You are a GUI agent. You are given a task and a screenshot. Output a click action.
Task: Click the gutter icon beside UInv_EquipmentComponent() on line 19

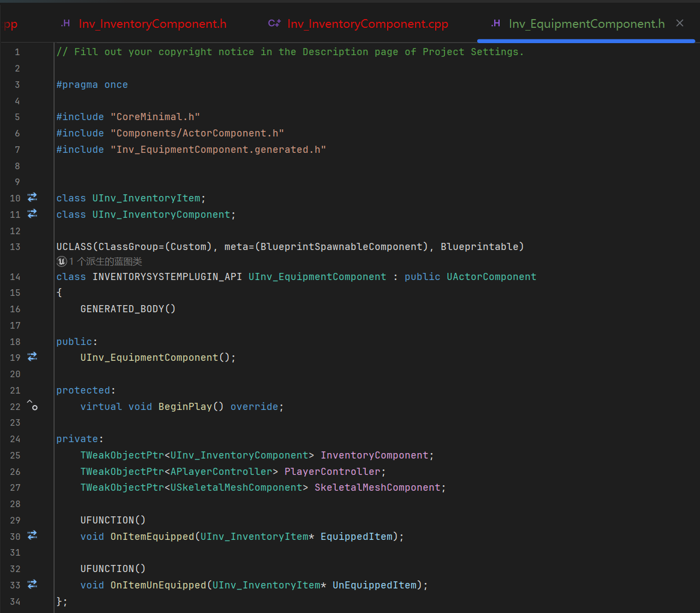(32, 356)
